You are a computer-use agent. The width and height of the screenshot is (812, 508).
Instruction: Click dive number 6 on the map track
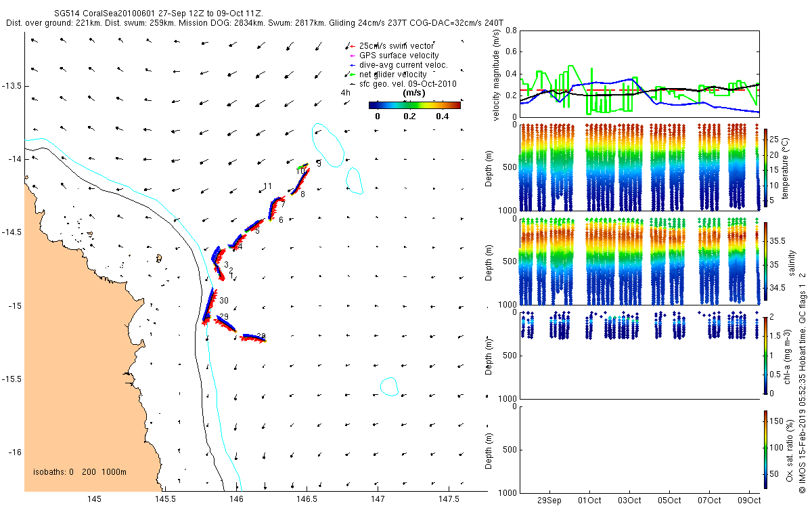(x=281, y=220)
